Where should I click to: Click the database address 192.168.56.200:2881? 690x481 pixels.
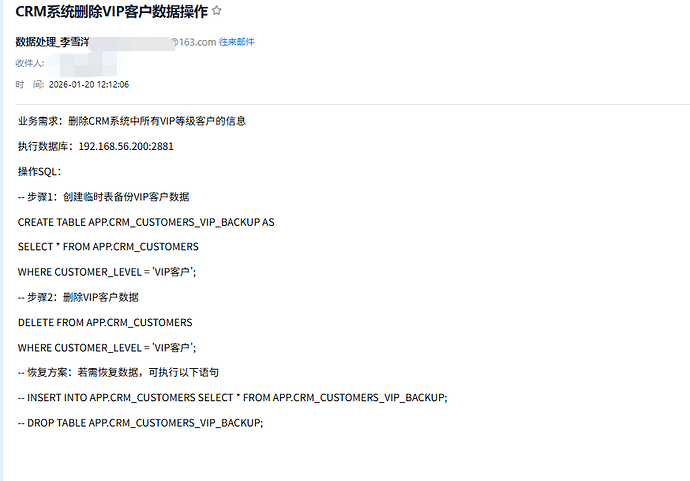tap(126, 146)
